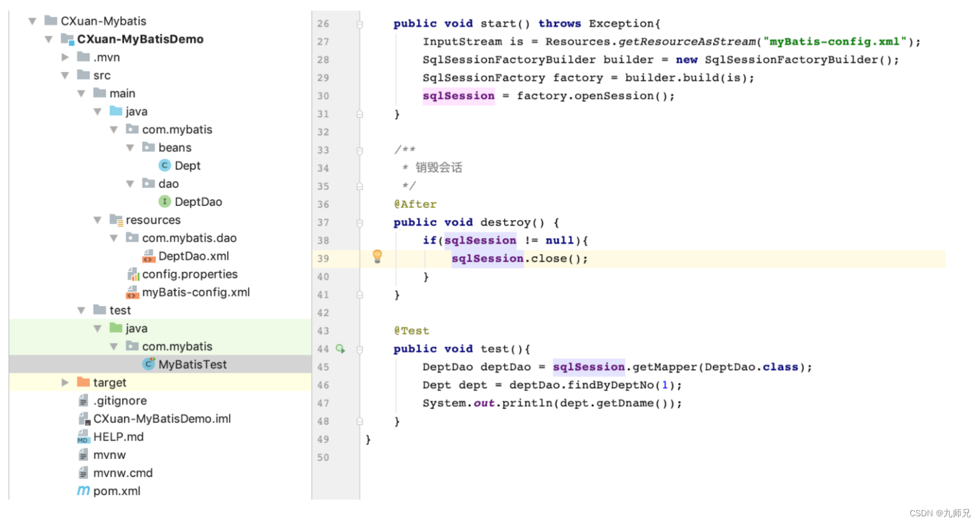Toggle fold end marker on line 31
This screenshot has width=980, height=523.
360,114
